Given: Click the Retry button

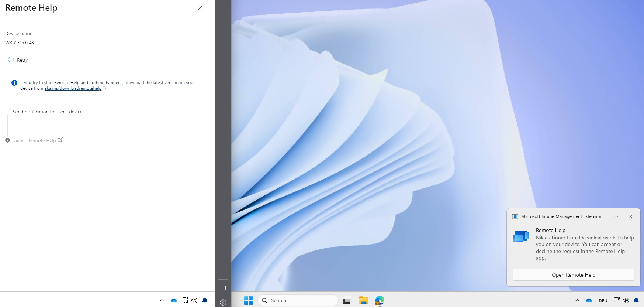Looking at the screenshot, I should 18,60.
